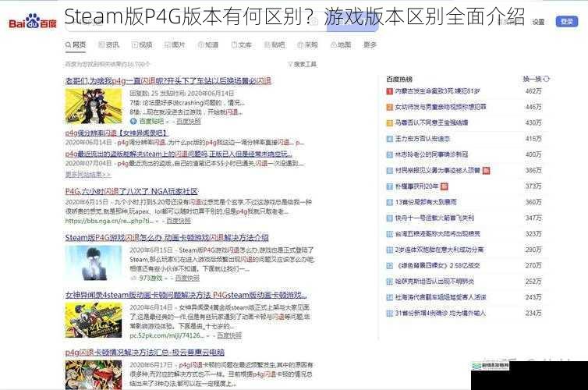Switch to the 视频 tab
The image size is (588, 390).
142,44
